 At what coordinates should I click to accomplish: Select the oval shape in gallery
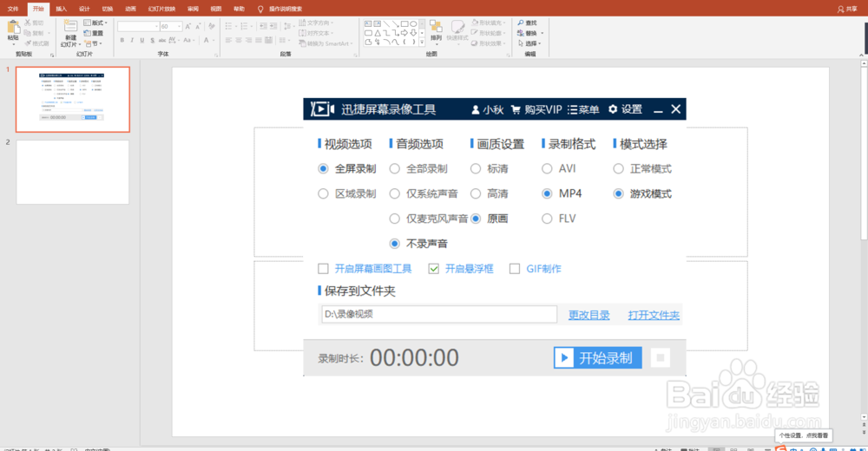(x=413, y=23)
